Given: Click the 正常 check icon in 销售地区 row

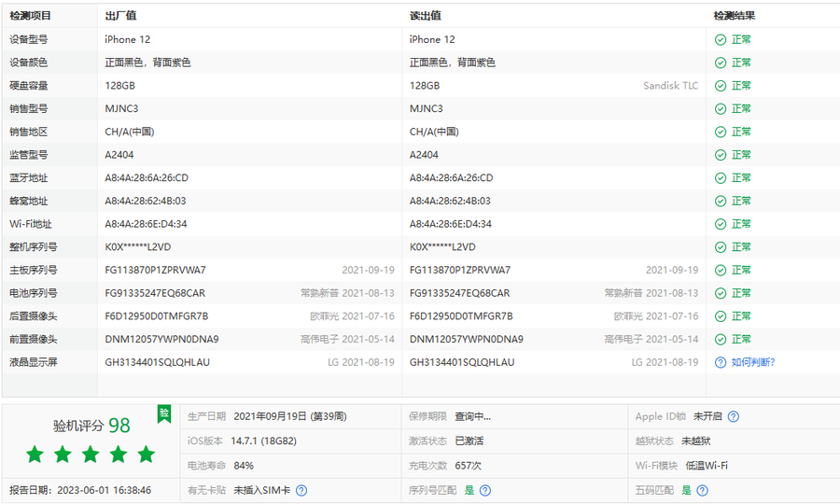Looking at the screenshot, I should pyautogui.click(x=721, y=132).
